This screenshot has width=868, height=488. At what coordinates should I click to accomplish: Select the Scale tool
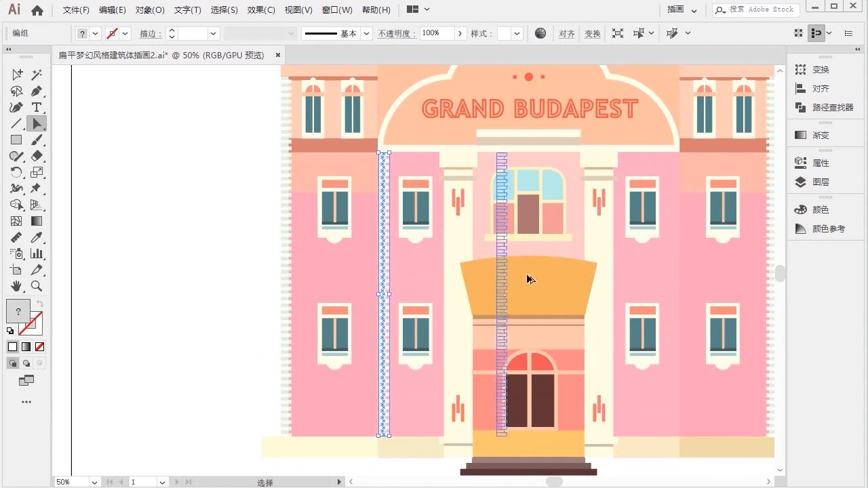point(37,172)
